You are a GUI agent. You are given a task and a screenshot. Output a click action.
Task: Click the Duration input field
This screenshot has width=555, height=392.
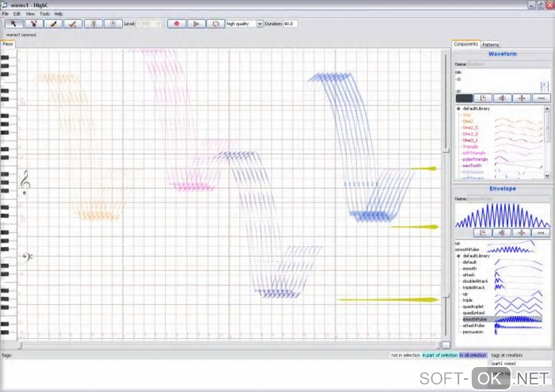pyautogui.click(x=290, y=24)
